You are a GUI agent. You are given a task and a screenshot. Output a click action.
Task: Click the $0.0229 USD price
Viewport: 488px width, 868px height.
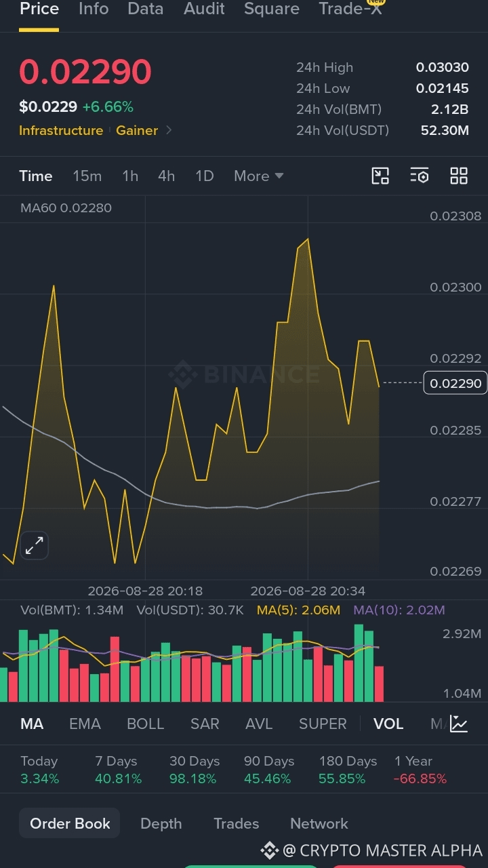(48, 106)
